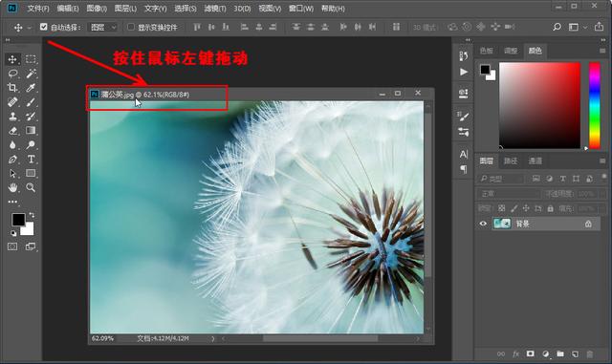The width and height of the screenshot is (612, 364).
Task: Select the Eyedropper tool
Action: click(31, 87)
